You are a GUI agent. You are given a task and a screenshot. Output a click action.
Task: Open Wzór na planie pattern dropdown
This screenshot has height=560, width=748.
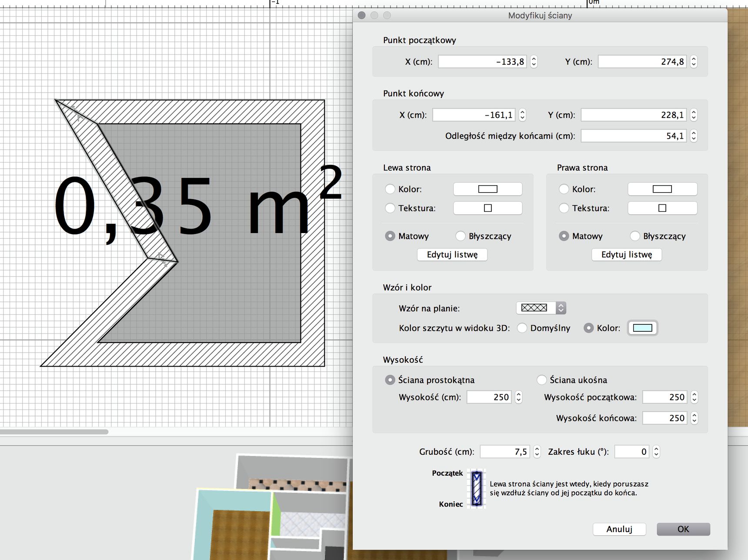coord(541,308)
